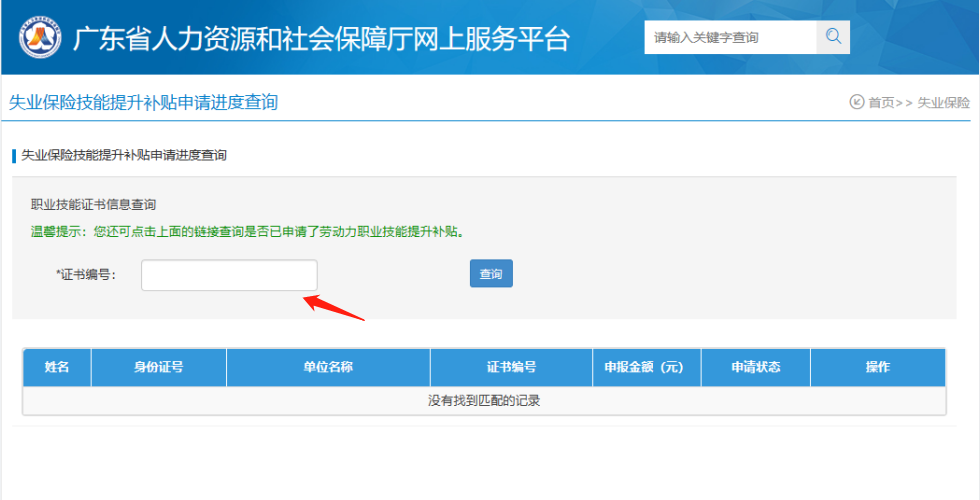Screen dimensions: 980x500
Task: Click into the 证书编号 input field
Action: 229,275
